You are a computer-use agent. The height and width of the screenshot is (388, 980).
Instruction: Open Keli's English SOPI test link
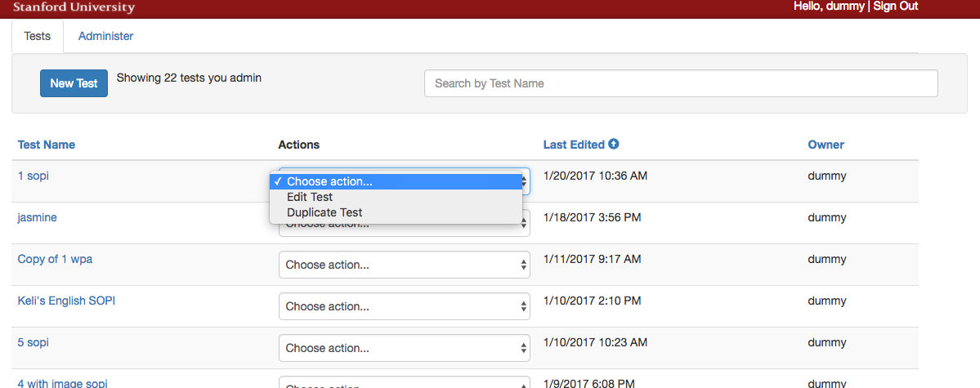[66, 301]
